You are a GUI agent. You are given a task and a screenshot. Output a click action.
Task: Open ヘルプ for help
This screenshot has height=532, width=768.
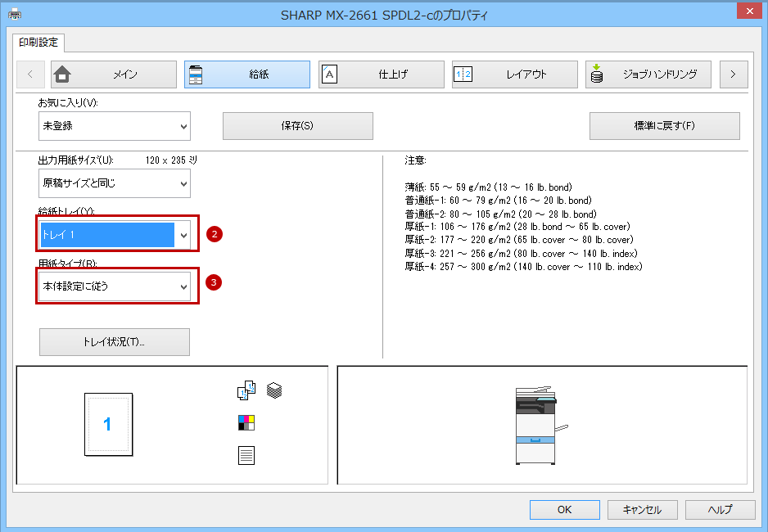click(x=720, y=509)
